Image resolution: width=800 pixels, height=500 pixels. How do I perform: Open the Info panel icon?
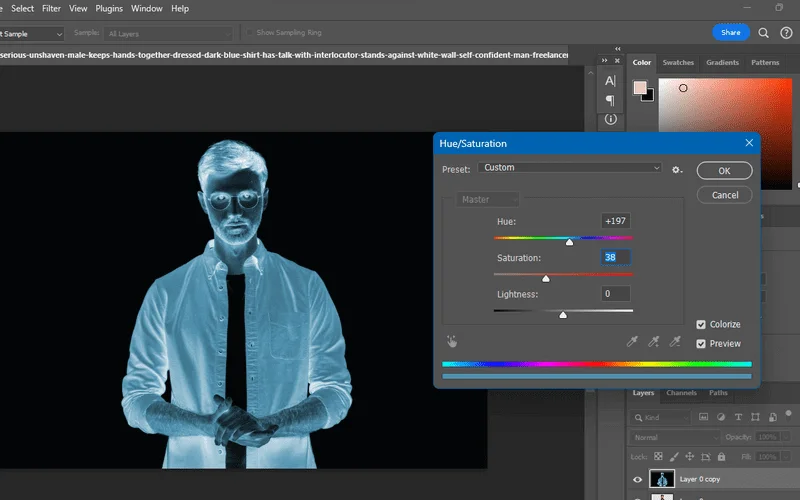[611, 119]
